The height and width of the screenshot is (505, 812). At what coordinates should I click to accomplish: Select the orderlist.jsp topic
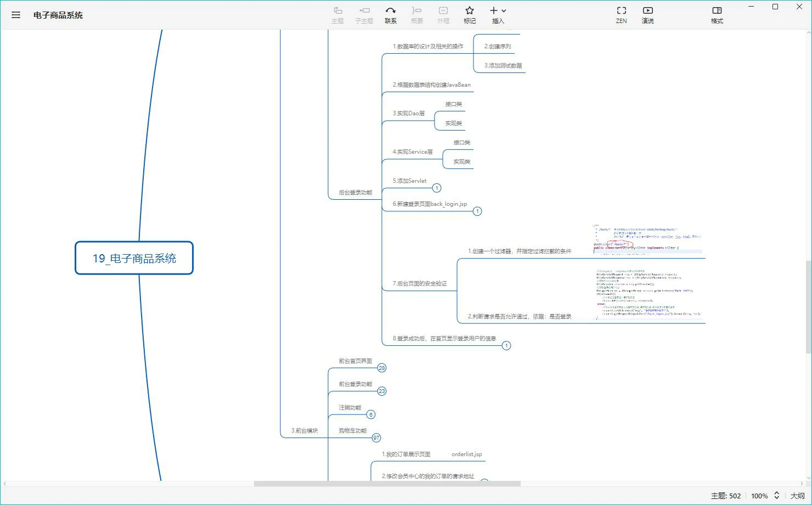click(467, 454)
